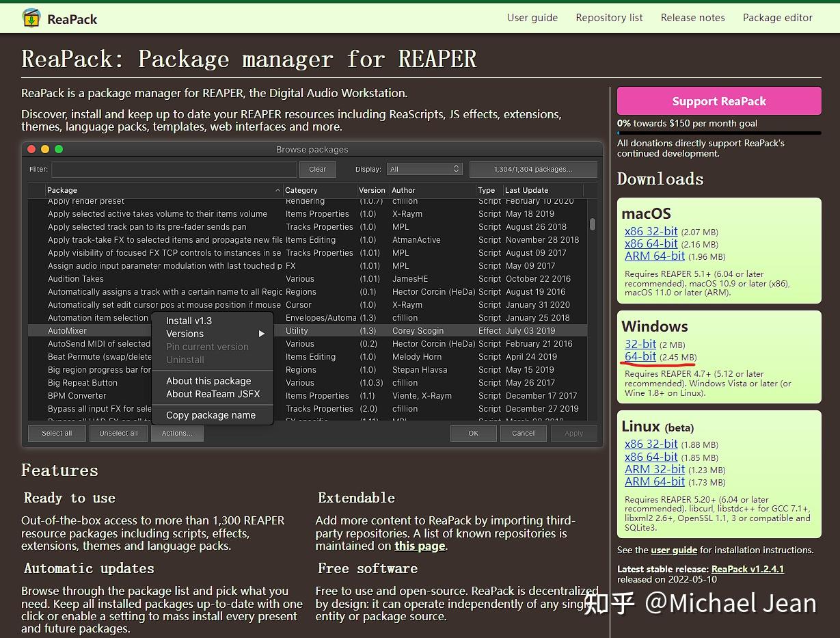Select the AutoMixer package row
This screenshot has width=840, height=638.
click(x=308, y=331)
